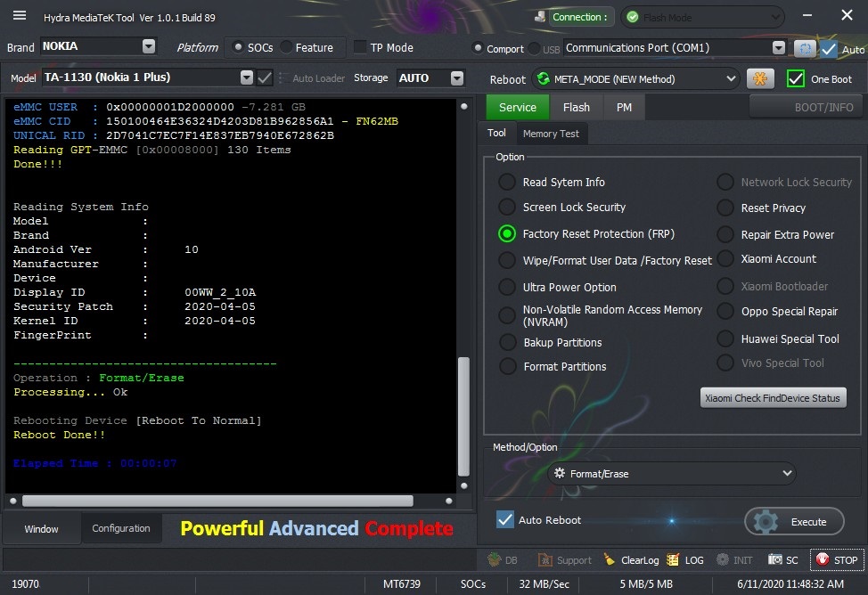The height and width of the screenshot is (595, 868).
Task: Click the ClearLog broom icon
Action: 609,559
